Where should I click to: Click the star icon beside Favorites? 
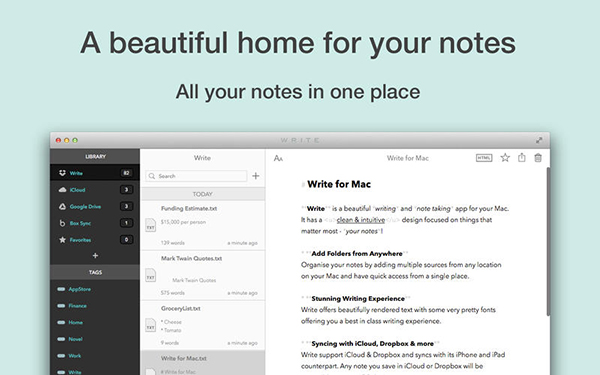click(x=62, y=240)
